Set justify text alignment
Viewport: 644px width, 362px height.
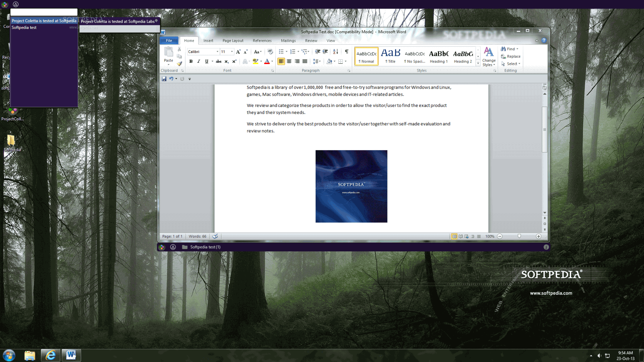(305, 61)
